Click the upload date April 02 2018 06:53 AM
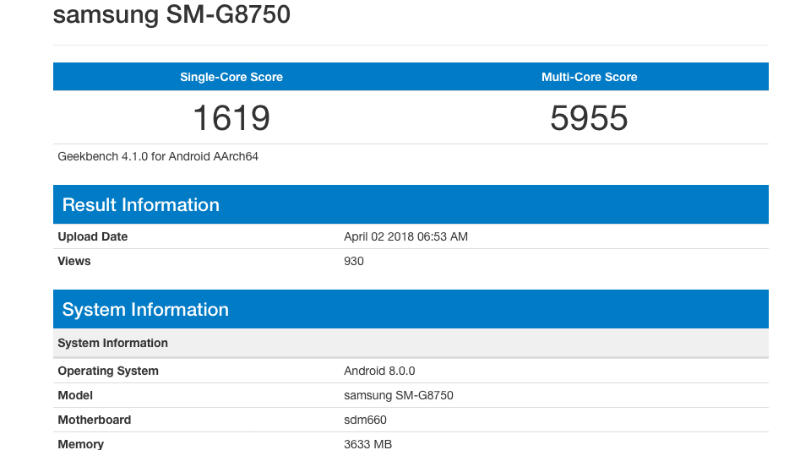 pos(406,237)
